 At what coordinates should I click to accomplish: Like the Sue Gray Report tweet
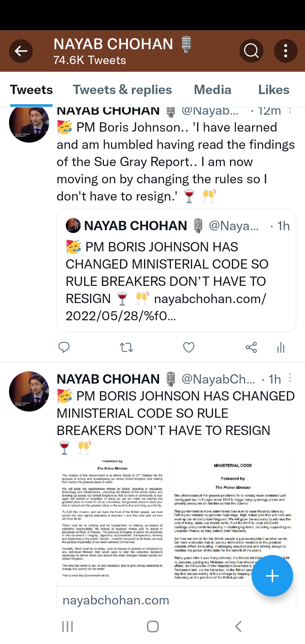[189, 347]
